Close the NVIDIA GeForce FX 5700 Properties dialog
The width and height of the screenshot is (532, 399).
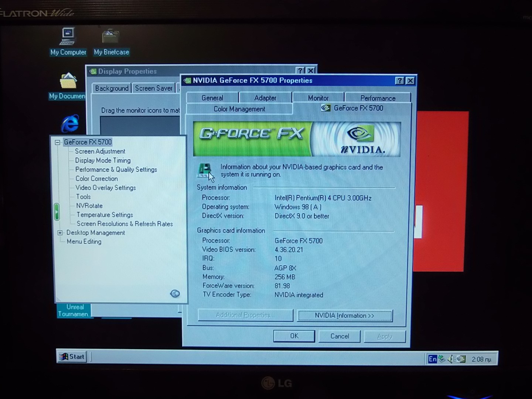pos(410,81)
